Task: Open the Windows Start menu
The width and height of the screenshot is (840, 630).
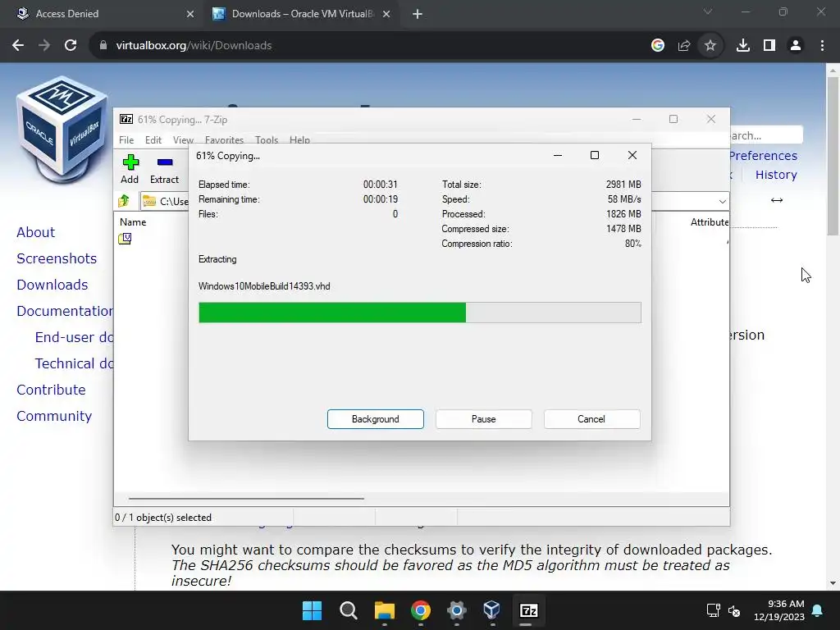Action: point(313,610)
